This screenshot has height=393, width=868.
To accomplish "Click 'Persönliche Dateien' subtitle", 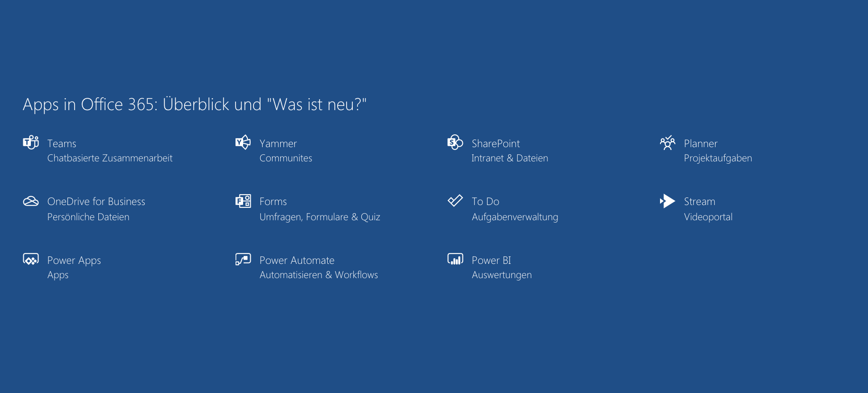I will [88, 217].
